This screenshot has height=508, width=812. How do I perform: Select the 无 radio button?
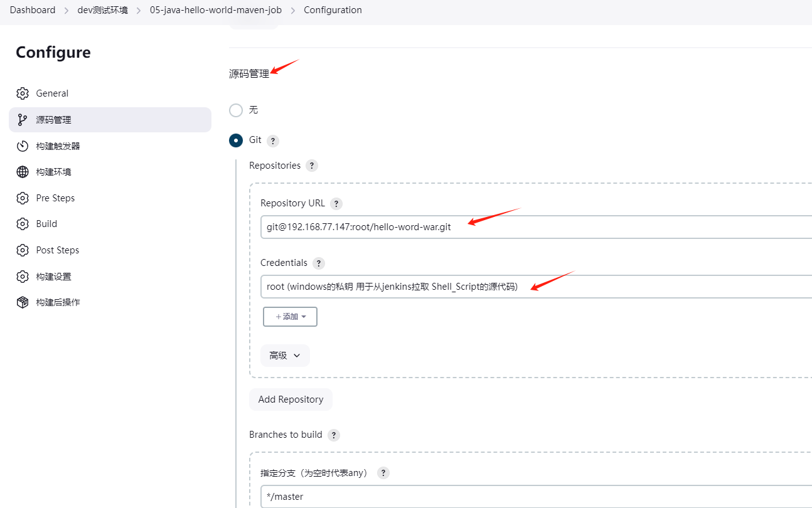(236, 110)
